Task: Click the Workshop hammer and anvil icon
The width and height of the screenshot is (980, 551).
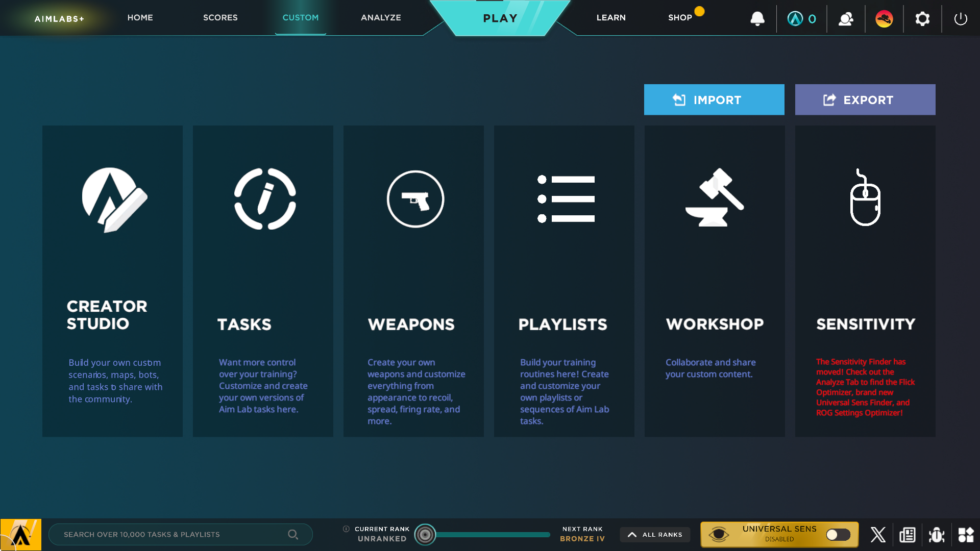Action: click(x=715, y=197)
